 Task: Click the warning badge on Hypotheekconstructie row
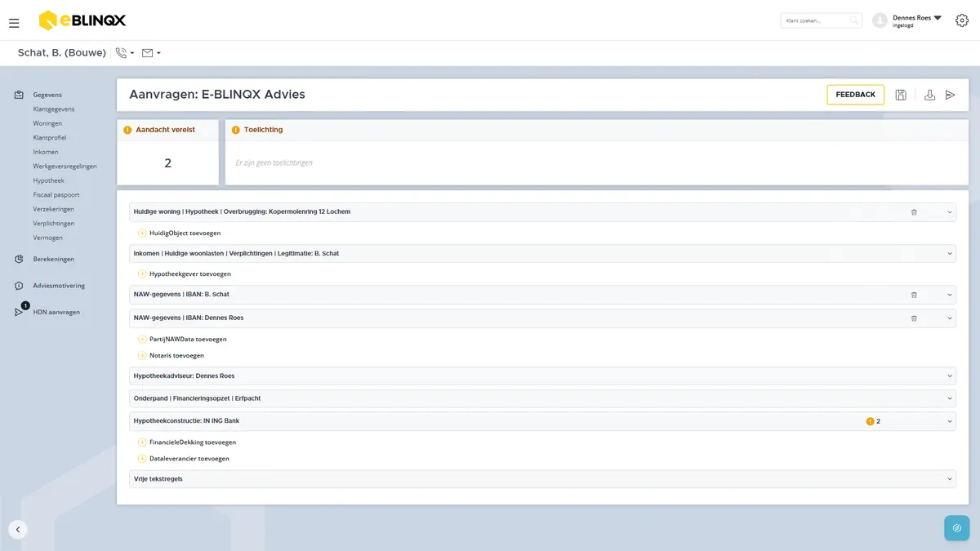point(873,421)
